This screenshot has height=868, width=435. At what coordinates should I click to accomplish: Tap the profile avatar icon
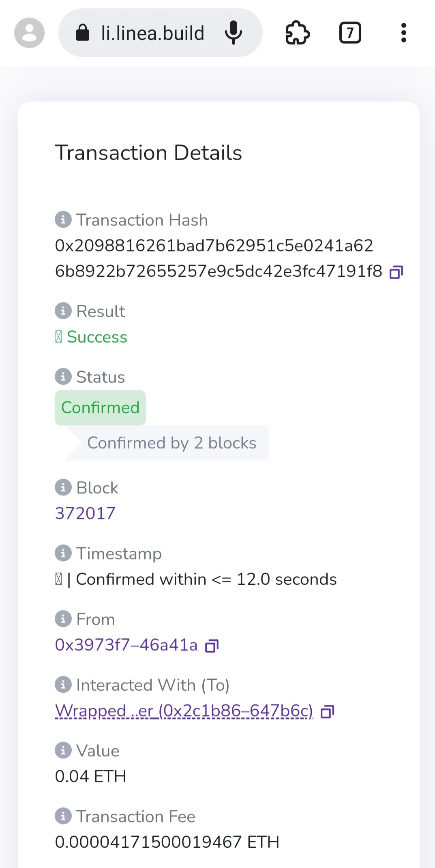click(29, 33)
